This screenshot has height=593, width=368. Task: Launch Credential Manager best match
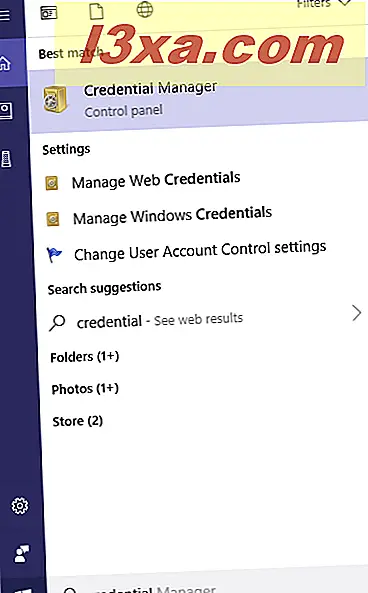click(199, 100)
